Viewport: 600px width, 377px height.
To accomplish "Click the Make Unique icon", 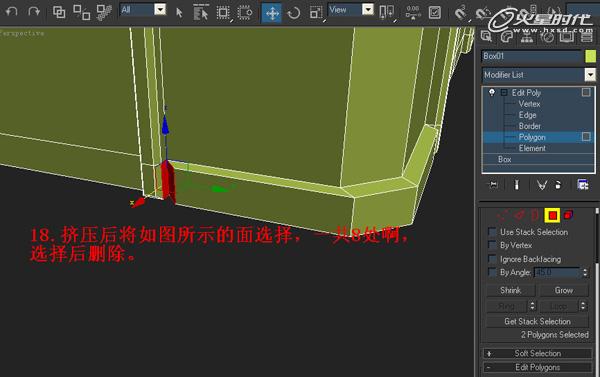I will coord(541,185).
